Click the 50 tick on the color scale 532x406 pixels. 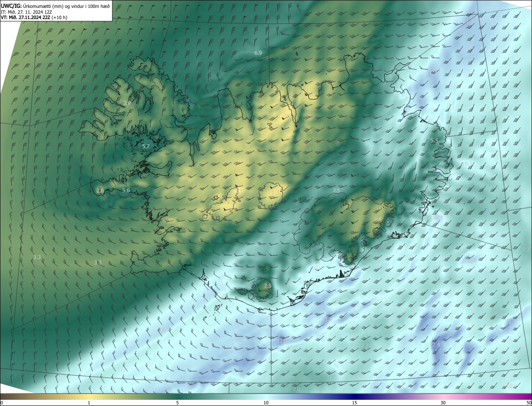529,403
